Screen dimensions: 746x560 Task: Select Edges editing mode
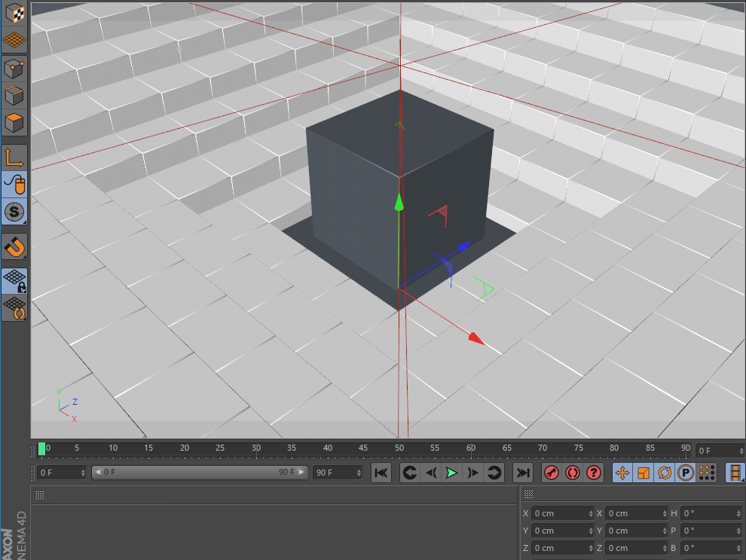click(14, 95)
